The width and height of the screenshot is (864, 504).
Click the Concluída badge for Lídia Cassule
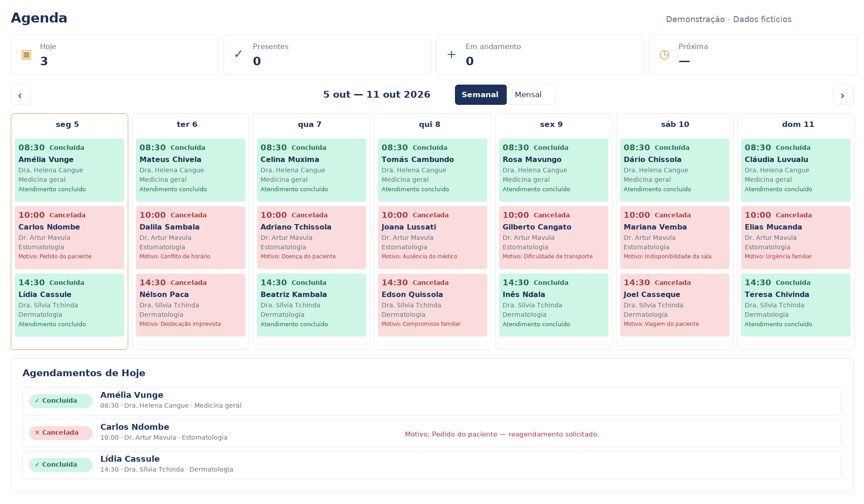point(61,465)
